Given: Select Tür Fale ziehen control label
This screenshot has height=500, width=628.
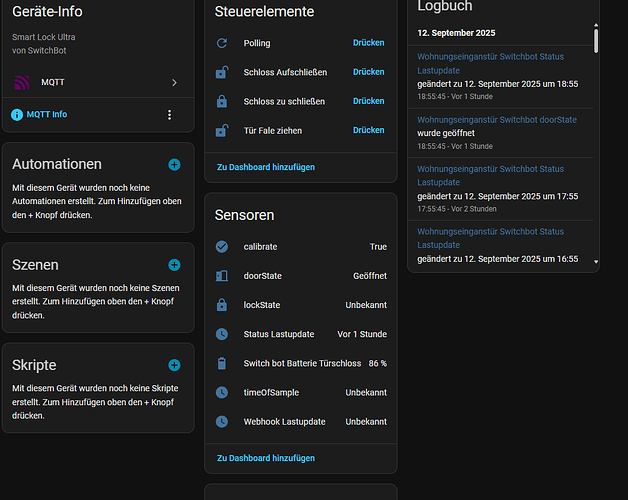Looking at the screenshot, I should pyautogui.click(x=273, y=131).
